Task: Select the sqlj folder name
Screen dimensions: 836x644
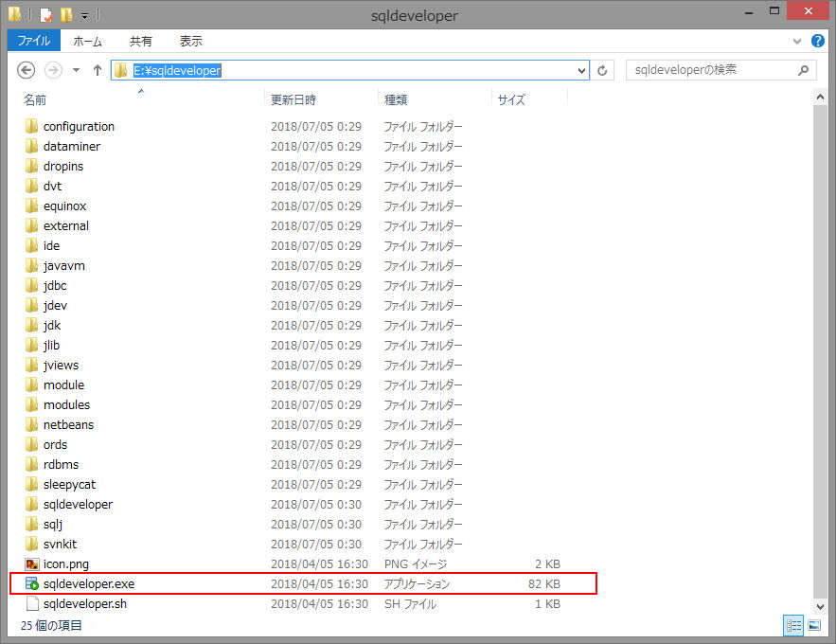Action: pos(53,524)
